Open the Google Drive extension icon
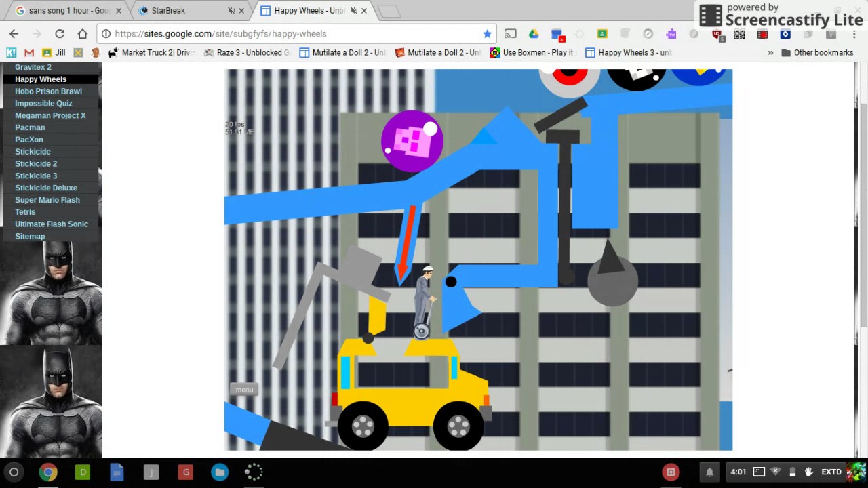The height and width of the screenshot is (488, 868). tap(534, 33)
